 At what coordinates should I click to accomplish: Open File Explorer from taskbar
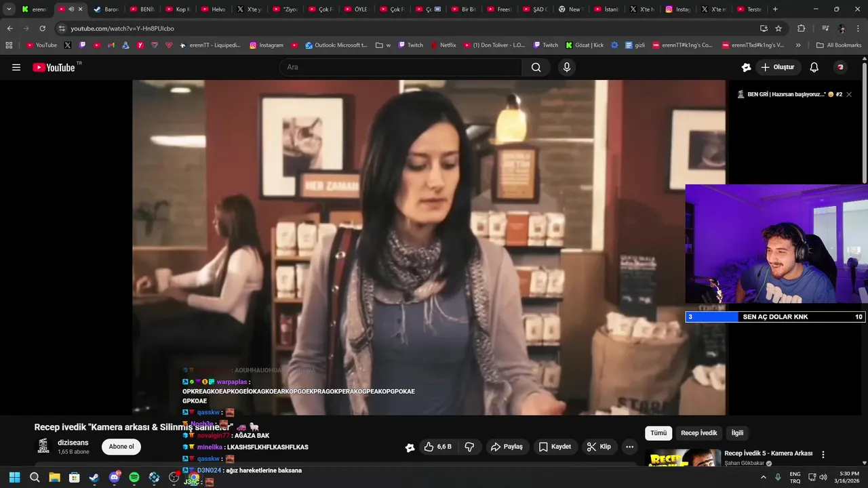54,477
